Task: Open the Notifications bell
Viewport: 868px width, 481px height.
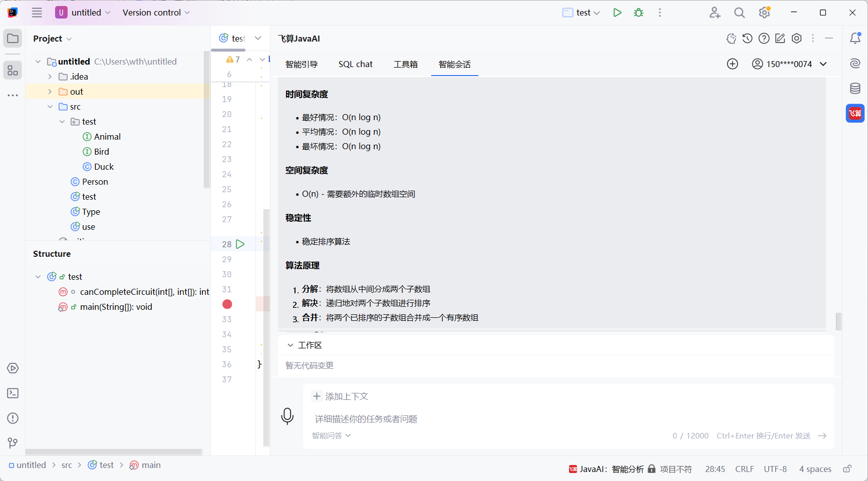Action: 855,38
